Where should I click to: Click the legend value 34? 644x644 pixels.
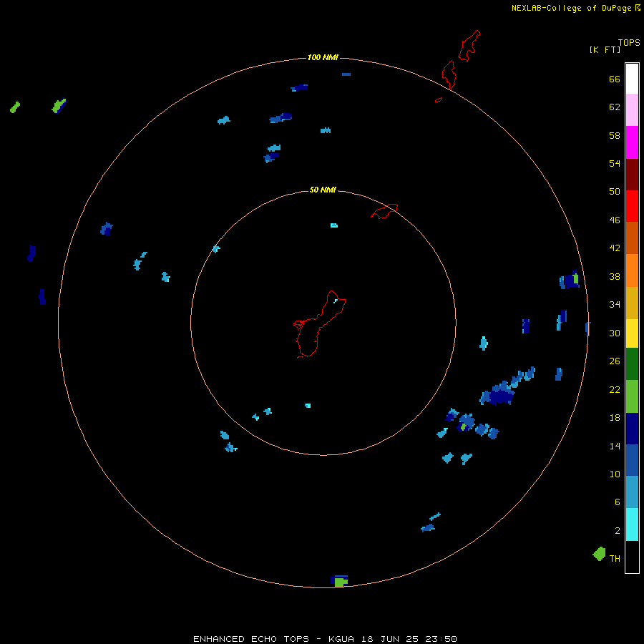pos(615,304)
